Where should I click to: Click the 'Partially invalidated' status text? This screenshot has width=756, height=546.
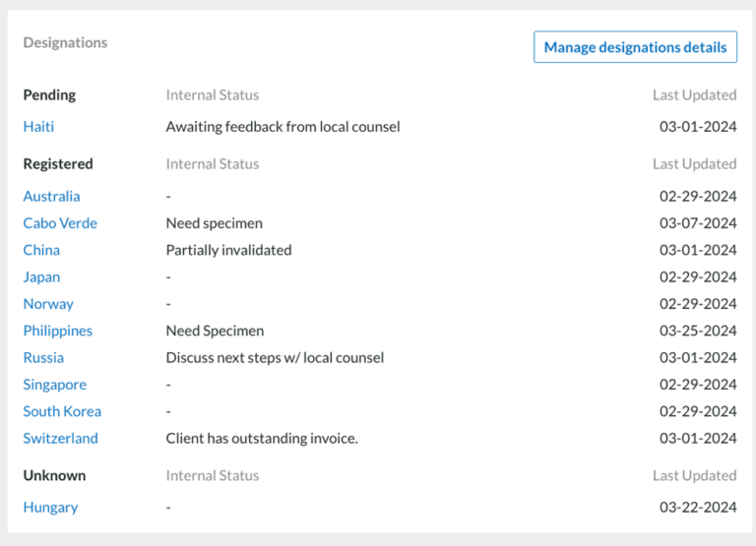tap(228, 250)
